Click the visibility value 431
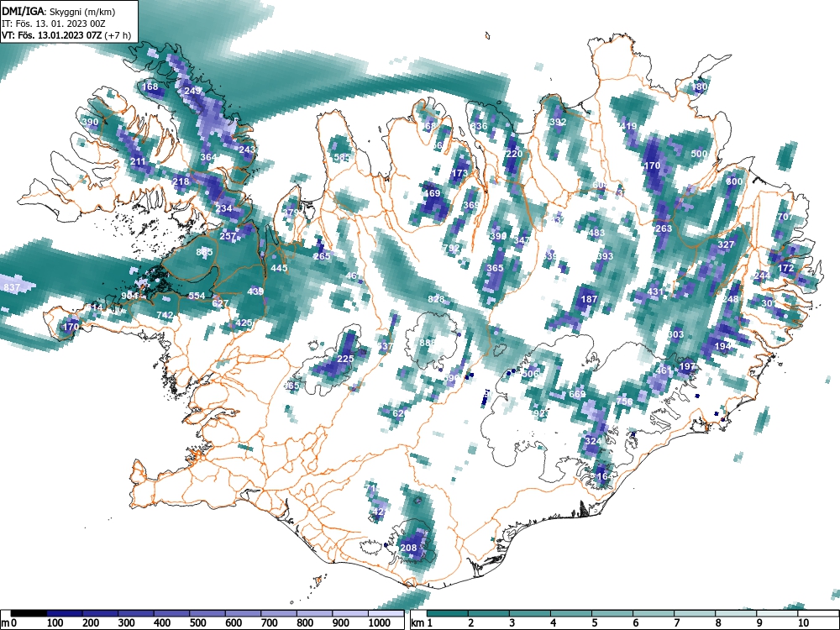The image size is (840, 630). pyautogui.click(x=655, y=292)
